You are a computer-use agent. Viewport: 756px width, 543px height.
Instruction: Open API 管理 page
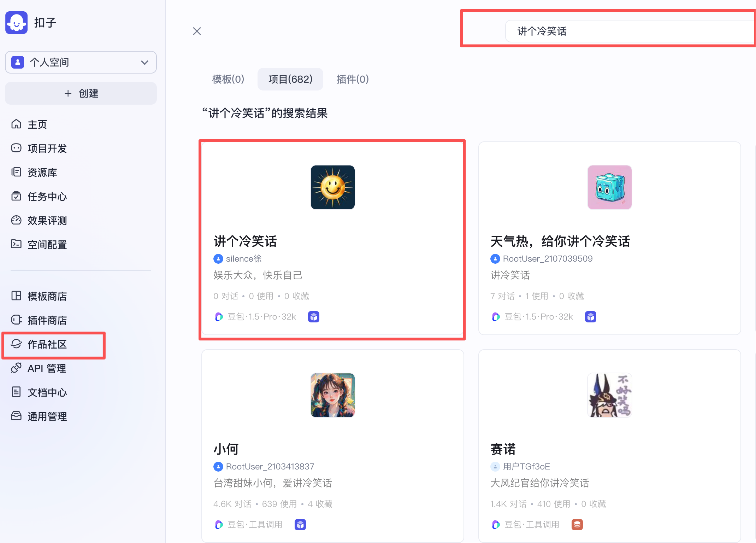tap(47, 368)
